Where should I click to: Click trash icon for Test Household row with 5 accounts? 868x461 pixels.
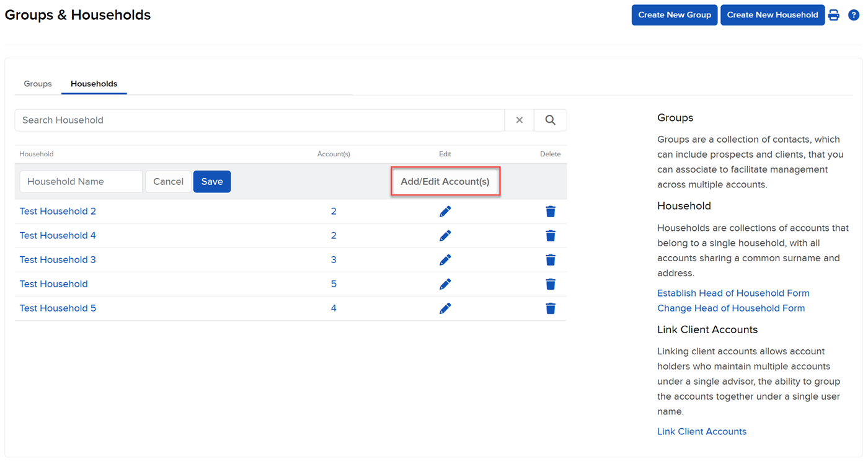pos(551,284)
